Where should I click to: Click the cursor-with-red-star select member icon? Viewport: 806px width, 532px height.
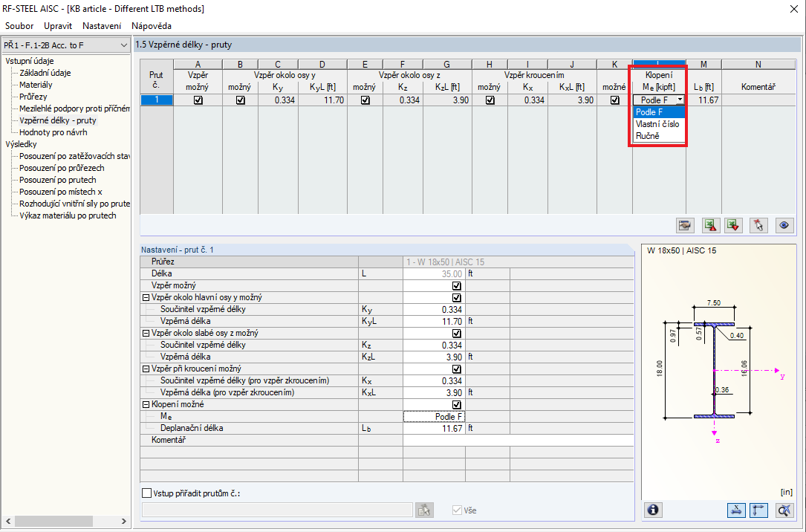(758, 225)
